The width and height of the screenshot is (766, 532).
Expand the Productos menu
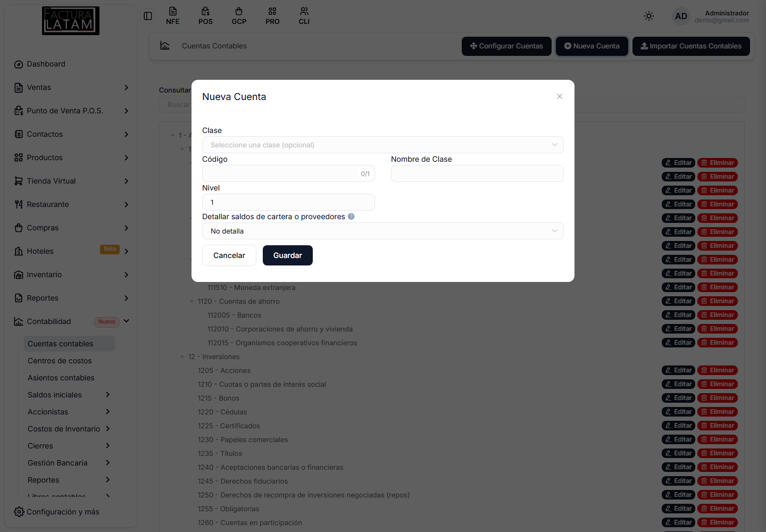(x=71, y=157)
